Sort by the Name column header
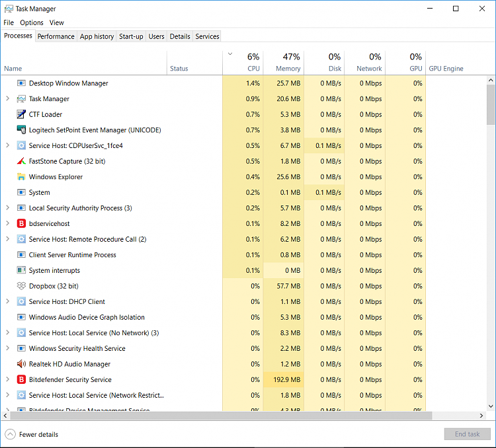Viewport: 496px width, 448px height. (84, 63)
